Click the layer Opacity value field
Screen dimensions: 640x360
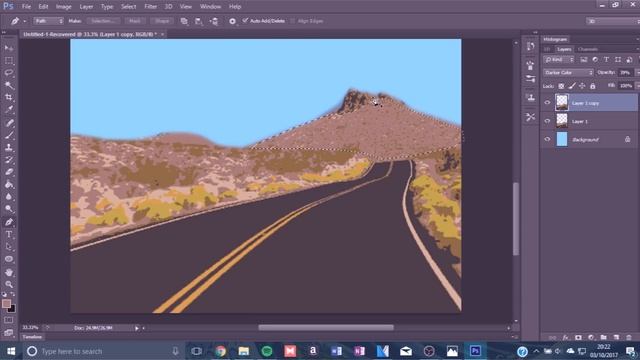click(624, 73)
